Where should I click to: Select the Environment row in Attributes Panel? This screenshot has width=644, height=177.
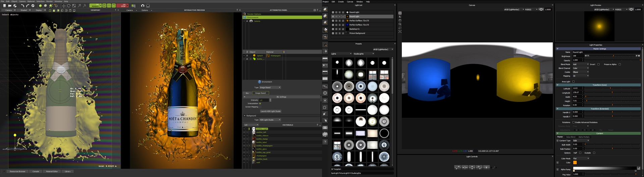[x=282, y=17]
